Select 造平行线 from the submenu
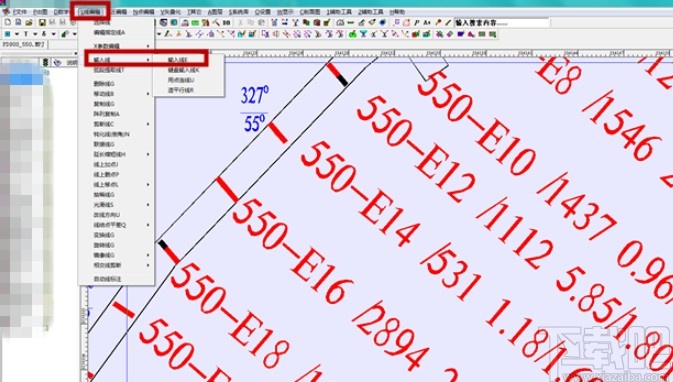Screen dimensions: 673x382 click(x=181, y=90)
